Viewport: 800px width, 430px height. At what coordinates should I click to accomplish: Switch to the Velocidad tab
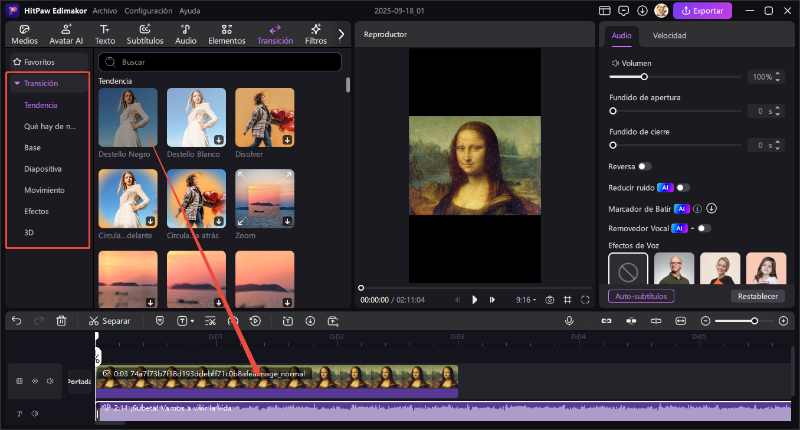click(669, 36)
